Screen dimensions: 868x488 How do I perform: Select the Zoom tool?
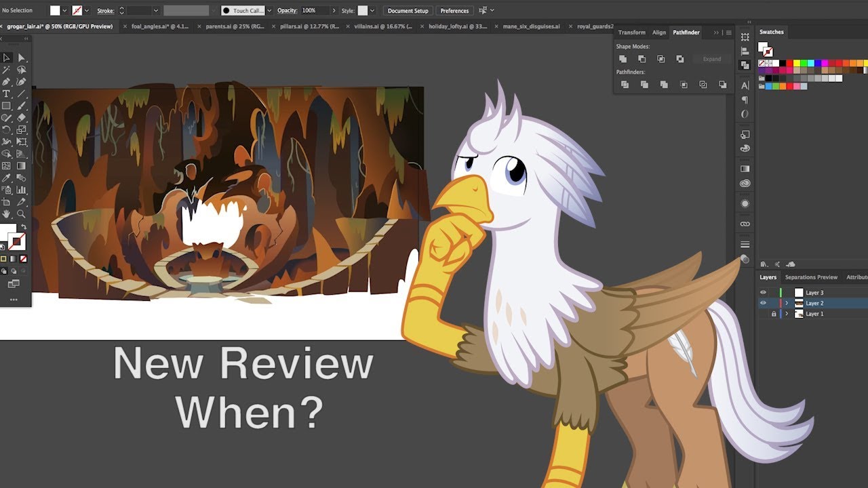pos(22,213)
